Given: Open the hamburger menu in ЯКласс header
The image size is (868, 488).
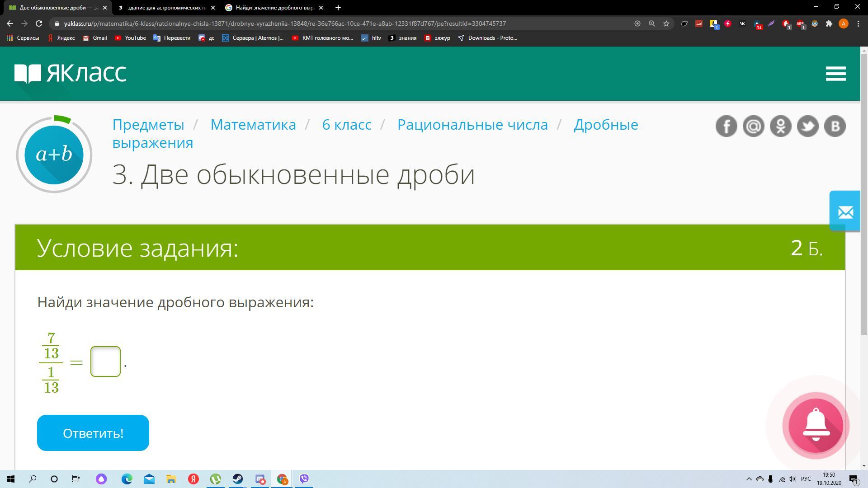Looking at the screenshot, I should tap(835, 74).
